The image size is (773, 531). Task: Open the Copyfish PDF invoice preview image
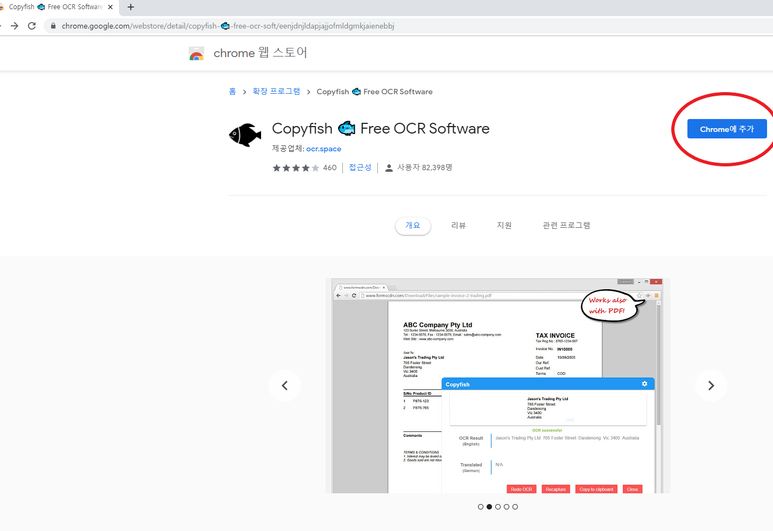(497, 386)
